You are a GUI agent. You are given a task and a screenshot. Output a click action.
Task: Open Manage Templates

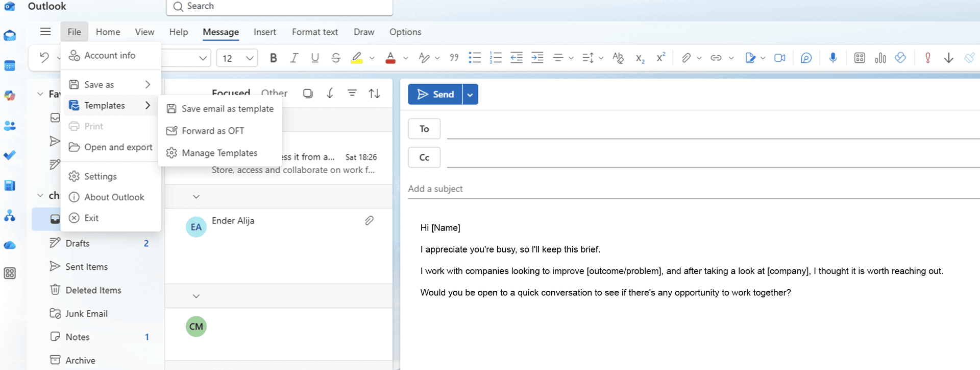(220, 153)
